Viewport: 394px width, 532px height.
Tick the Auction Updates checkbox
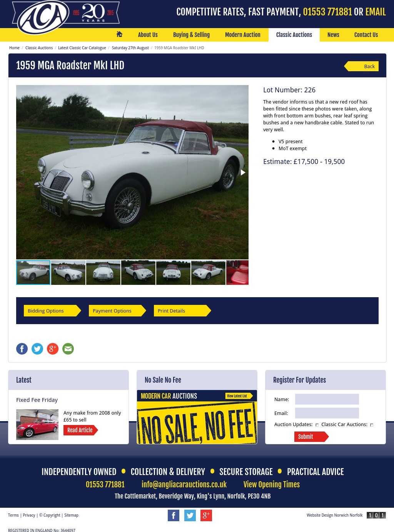[x=317, y=425]
